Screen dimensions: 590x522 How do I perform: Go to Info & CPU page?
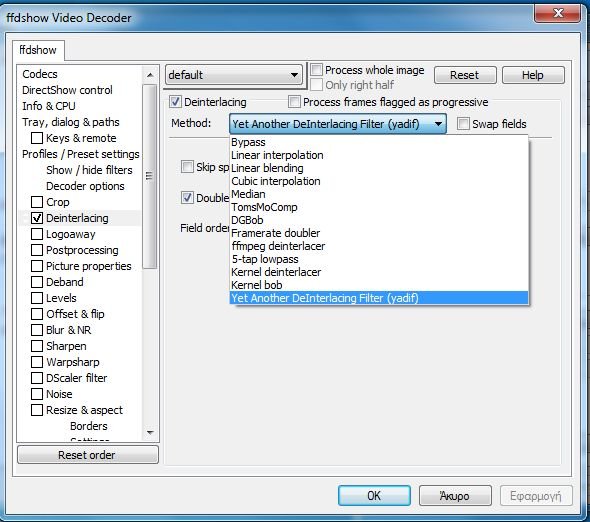49,106
